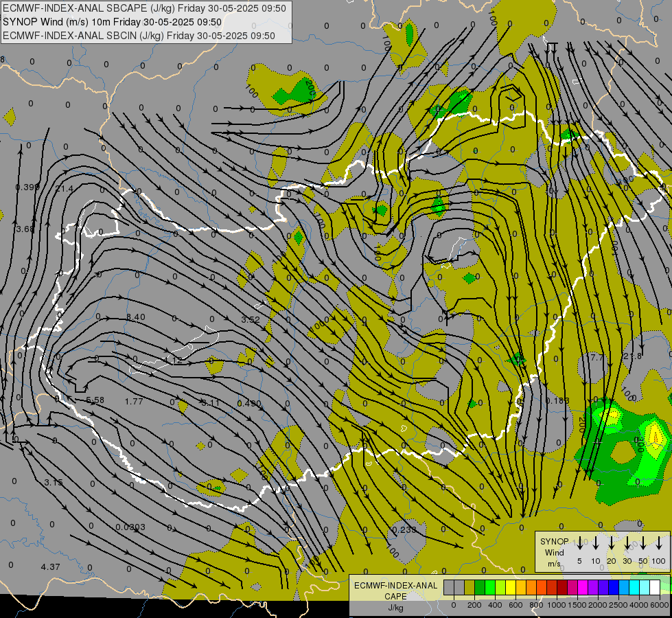Click the 1.77 value on the map
This screenshot has height=618, width=672.
tap(134, 402)
